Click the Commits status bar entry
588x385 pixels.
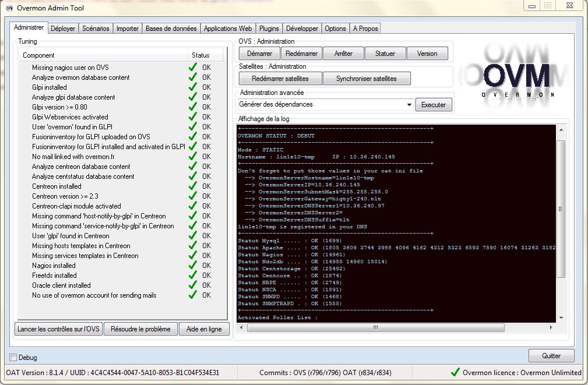pyautogui.click(x=325, y=373)
